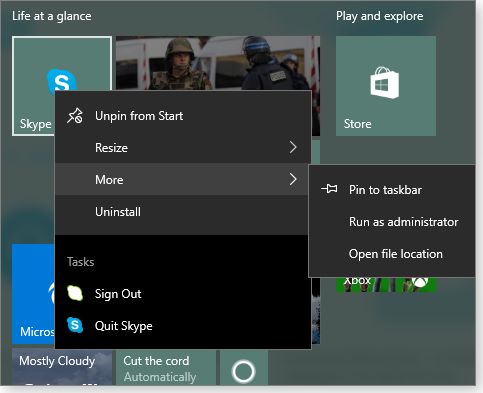Open the Store tile shopping bag icon

(385, 83)
